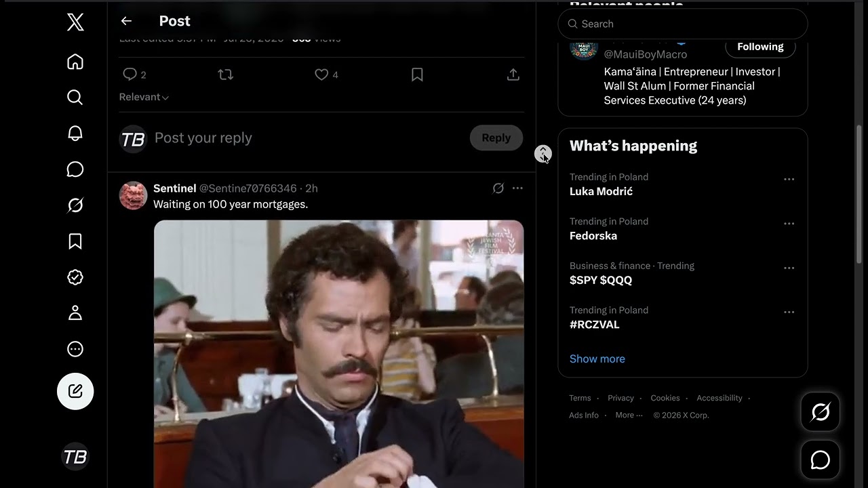Click the "© 2026 X Corp." footer text

[681, 415]
